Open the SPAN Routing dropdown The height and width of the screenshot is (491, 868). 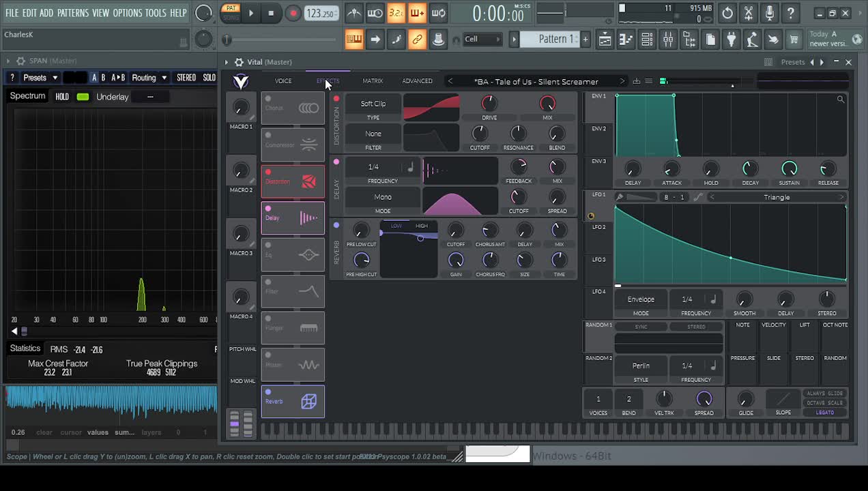(x=149, y=78)
